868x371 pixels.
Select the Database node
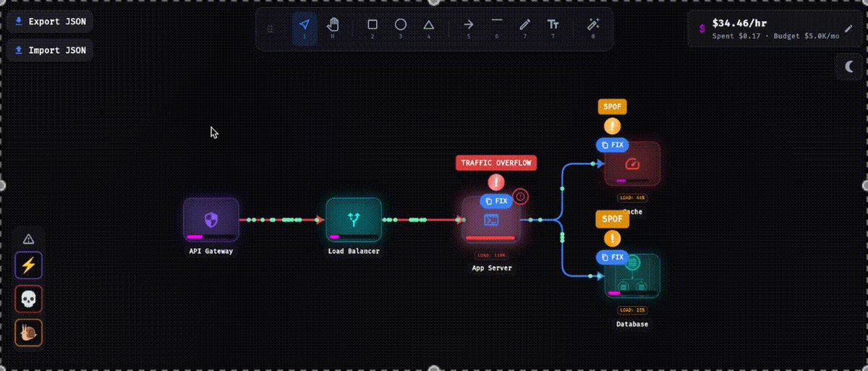(633, 276)
